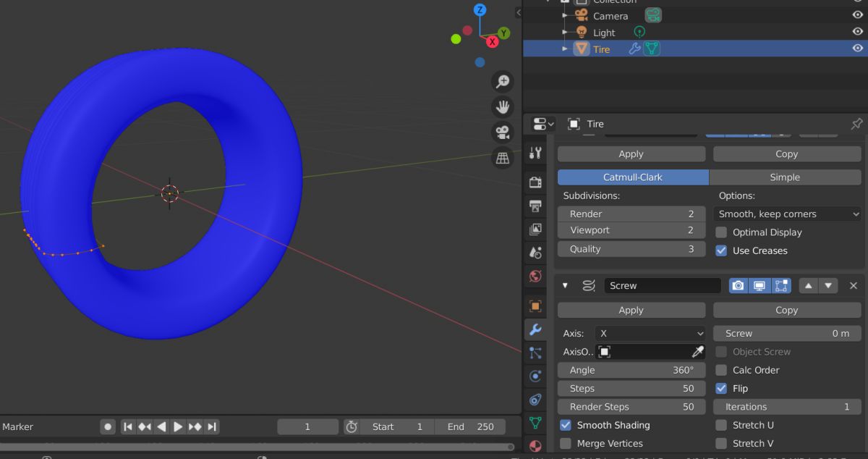Enable the Stretch U checkbox
Screen dimensions: 868x459
721,425
